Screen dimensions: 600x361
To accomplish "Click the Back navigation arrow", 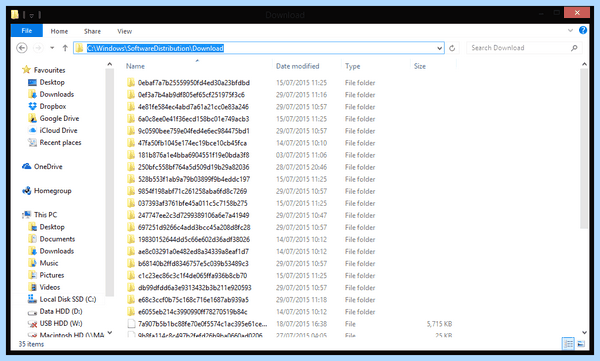I will pyautogui.click(x=22, y=48).
